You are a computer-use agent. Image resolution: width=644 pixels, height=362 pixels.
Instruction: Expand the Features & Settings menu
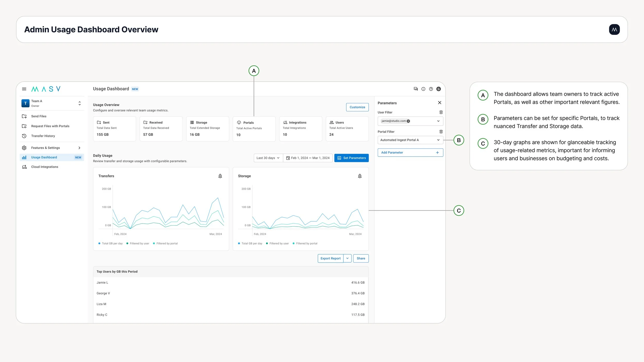(45, 148)
